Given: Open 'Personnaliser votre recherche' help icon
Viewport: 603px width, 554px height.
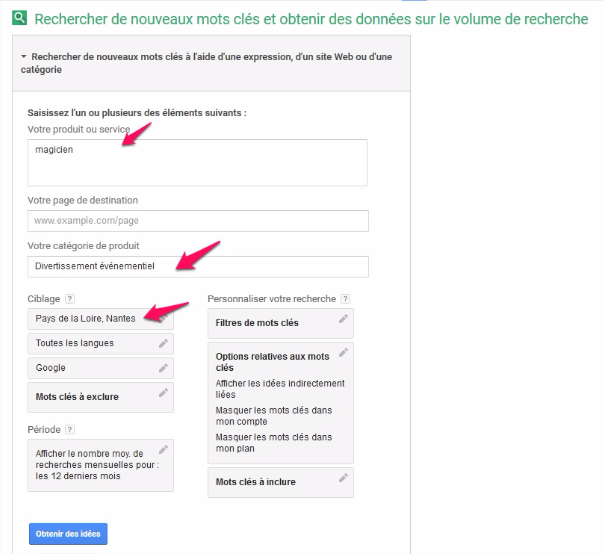Looking at the screenshot, I should point(345,299).
